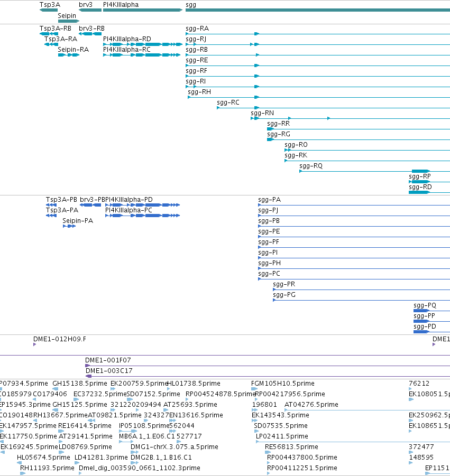The width and height of the screenshot is (450, 476).
Task: Click the RH11193.5prime EST label
Action: pos(47,468)
